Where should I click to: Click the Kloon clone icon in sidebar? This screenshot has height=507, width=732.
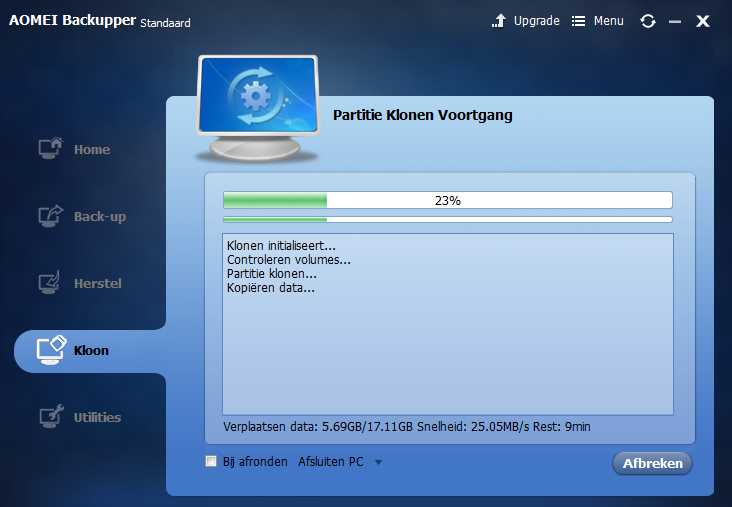click(51, 350)
